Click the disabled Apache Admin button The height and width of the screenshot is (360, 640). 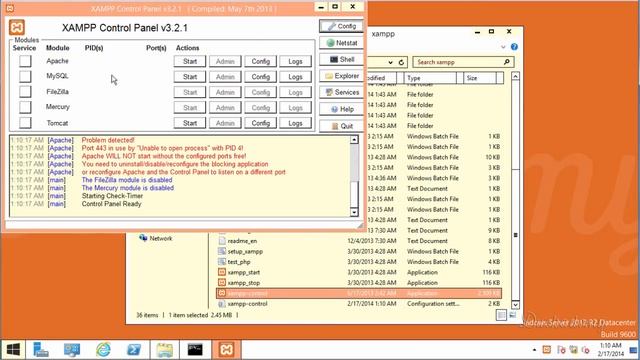tap(225, 61)
